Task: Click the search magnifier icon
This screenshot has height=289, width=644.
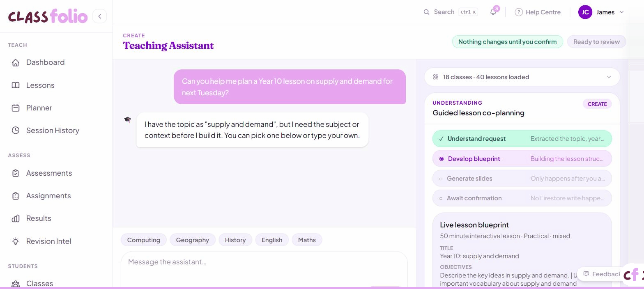Action: point(426,12)
